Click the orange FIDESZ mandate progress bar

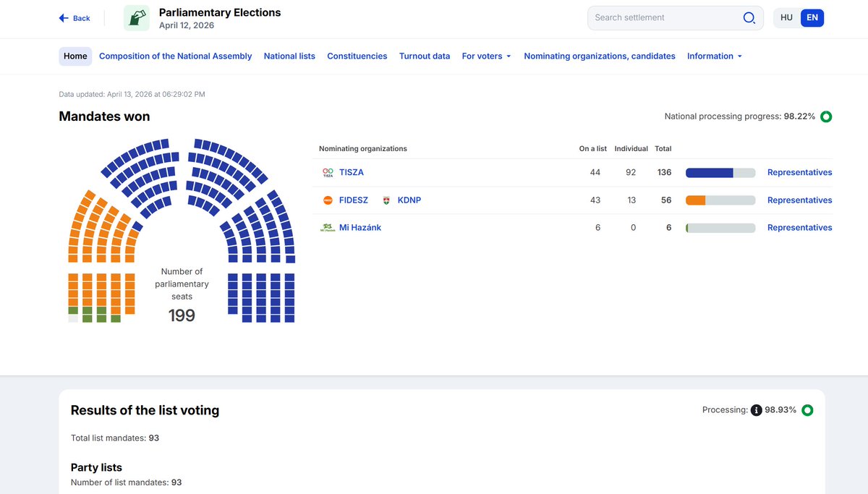pyautogui.click(x=720, y=200)
